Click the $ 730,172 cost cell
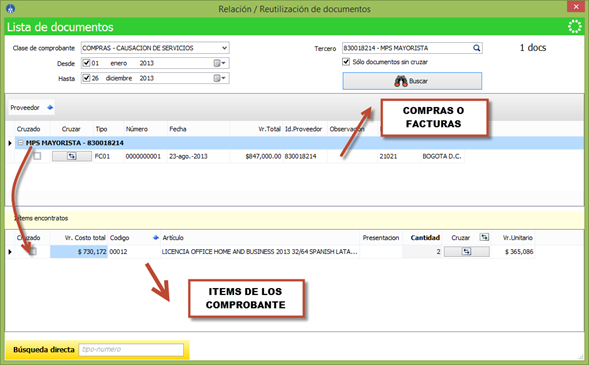The width and height of the screenshot is (589, 365). coord(79,252)
